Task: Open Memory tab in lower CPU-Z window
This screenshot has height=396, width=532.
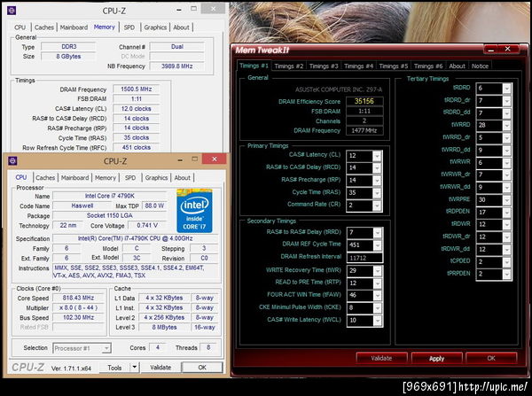Action: tap(106, 178)
